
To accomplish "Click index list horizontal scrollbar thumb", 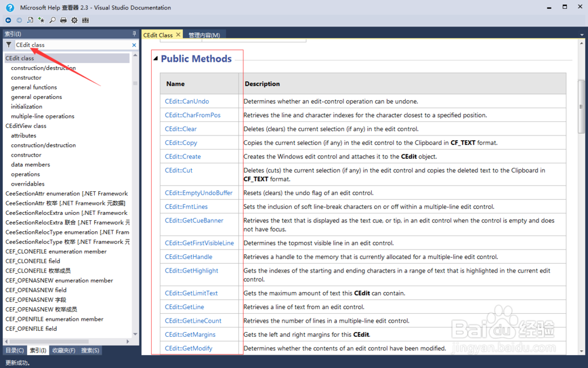I will click(x=49, y=342).
